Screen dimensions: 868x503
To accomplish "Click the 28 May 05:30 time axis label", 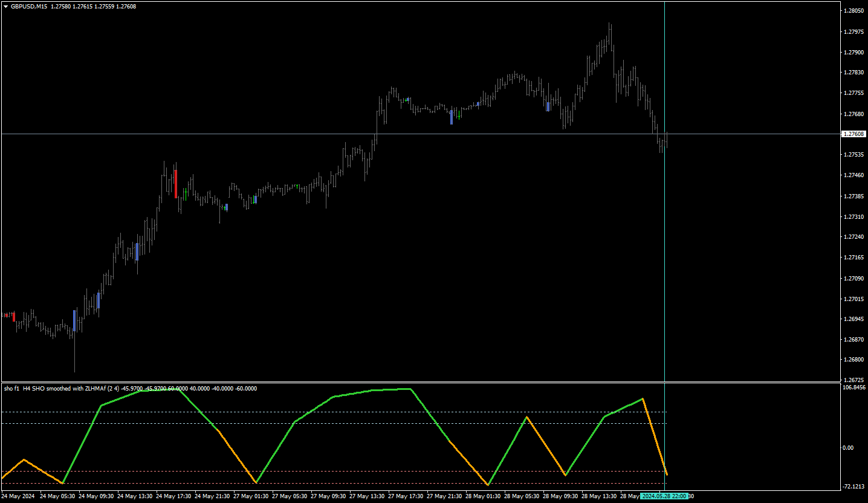I will tap(524, 496).
